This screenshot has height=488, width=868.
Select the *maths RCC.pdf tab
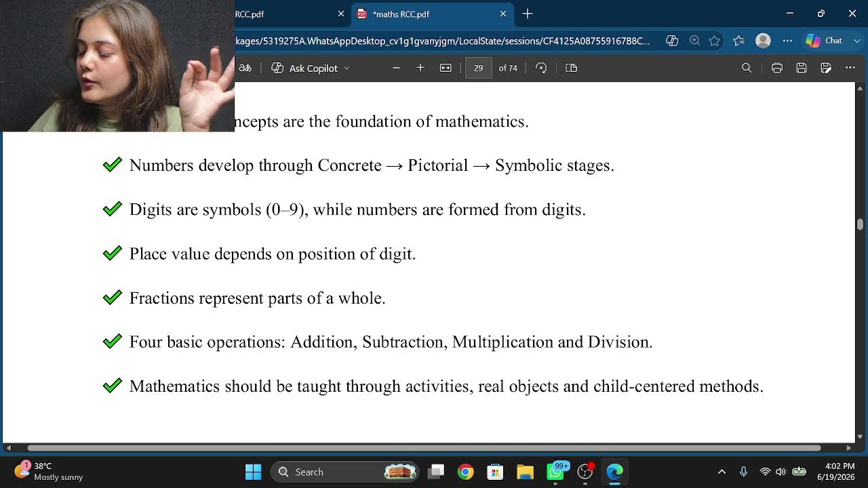[x=433, y=14]
